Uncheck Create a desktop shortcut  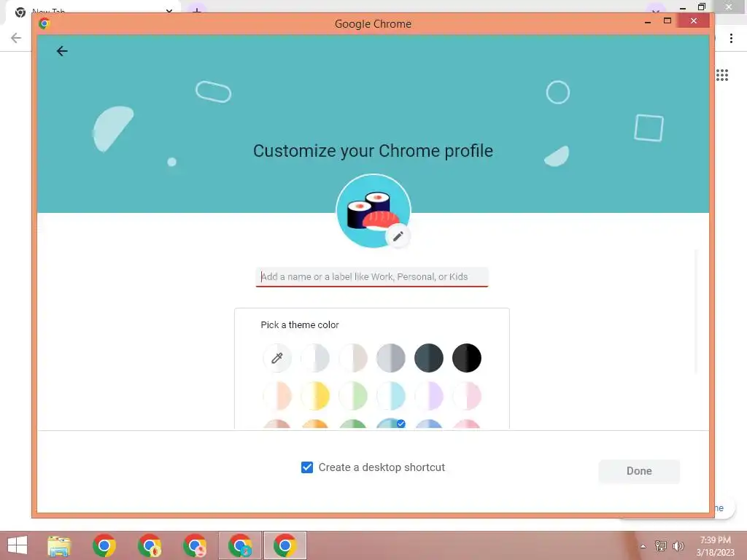(307, 467)
